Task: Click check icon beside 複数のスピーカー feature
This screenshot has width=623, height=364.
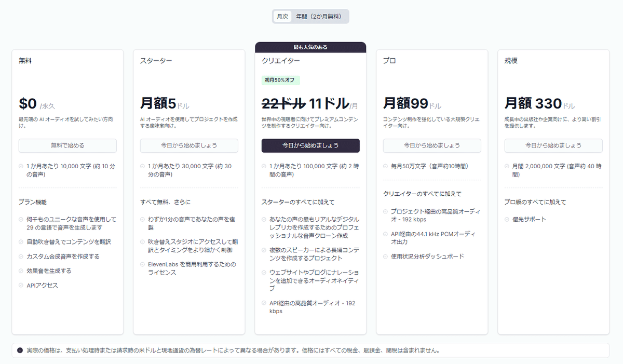Action: point(264,250)
